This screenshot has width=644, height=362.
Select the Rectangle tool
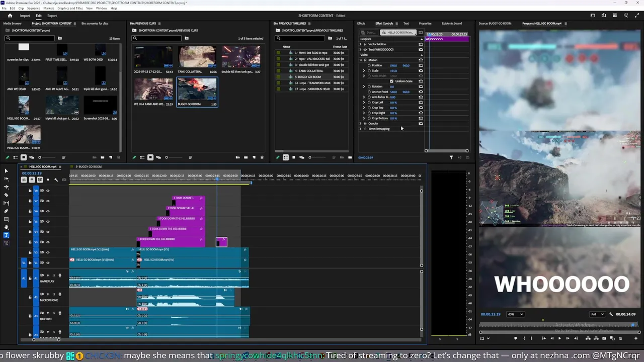pos(6,219)
